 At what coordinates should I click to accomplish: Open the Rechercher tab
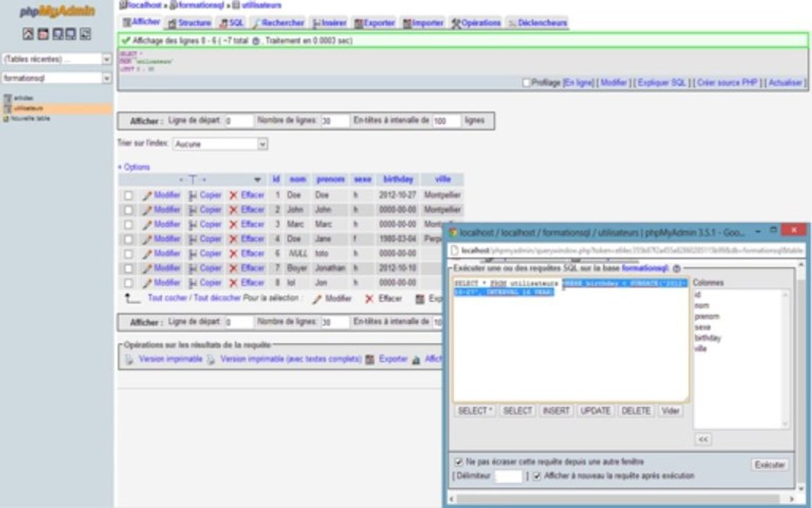click(278, 23)
